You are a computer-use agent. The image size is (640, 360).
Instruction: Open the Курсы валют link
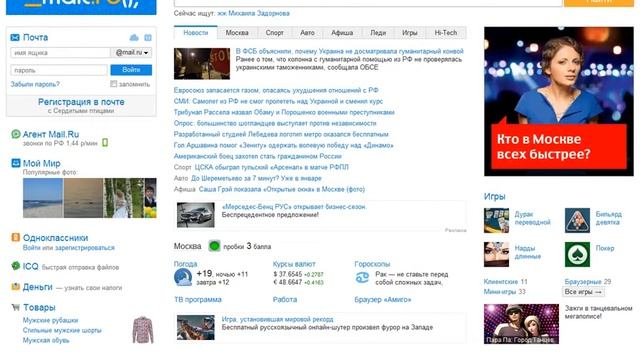[x=294, y=264]
